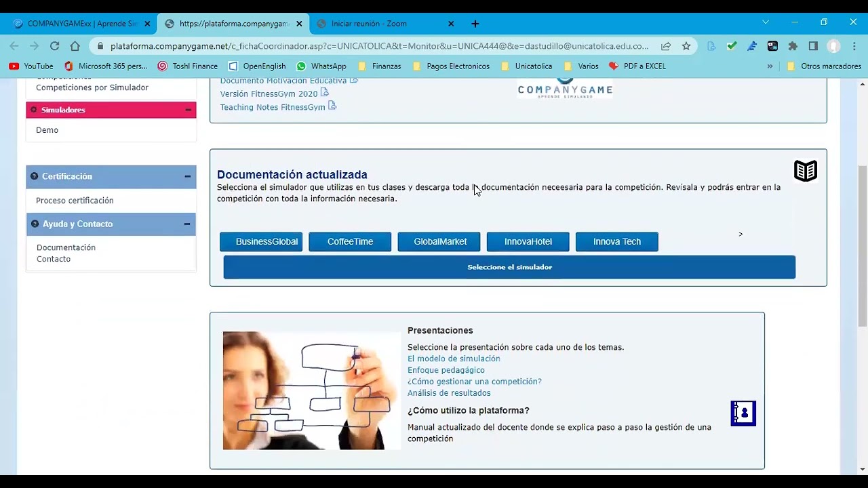The width and height of the screenshot is (868, 488).
Task: Select the Innova Tech simulator button
Action: pos(616,242)
